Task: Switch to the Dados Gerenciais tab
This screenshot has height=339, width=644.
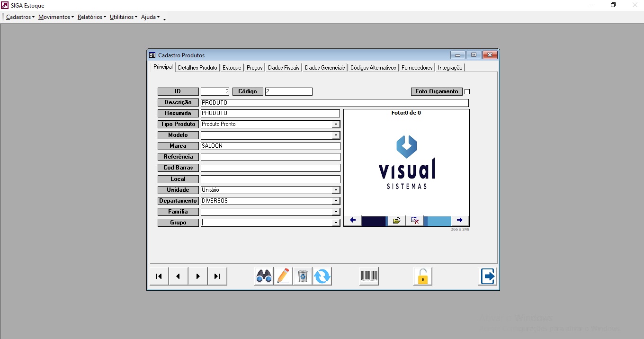Action: tap(325, 68)
